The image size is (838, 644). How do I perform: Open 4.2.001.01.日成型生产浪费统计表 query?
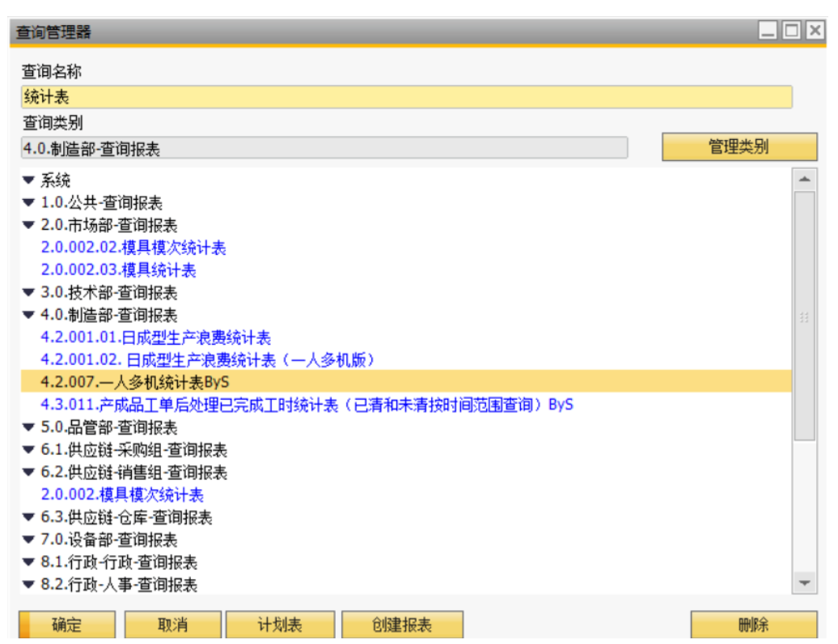[156, 337]
